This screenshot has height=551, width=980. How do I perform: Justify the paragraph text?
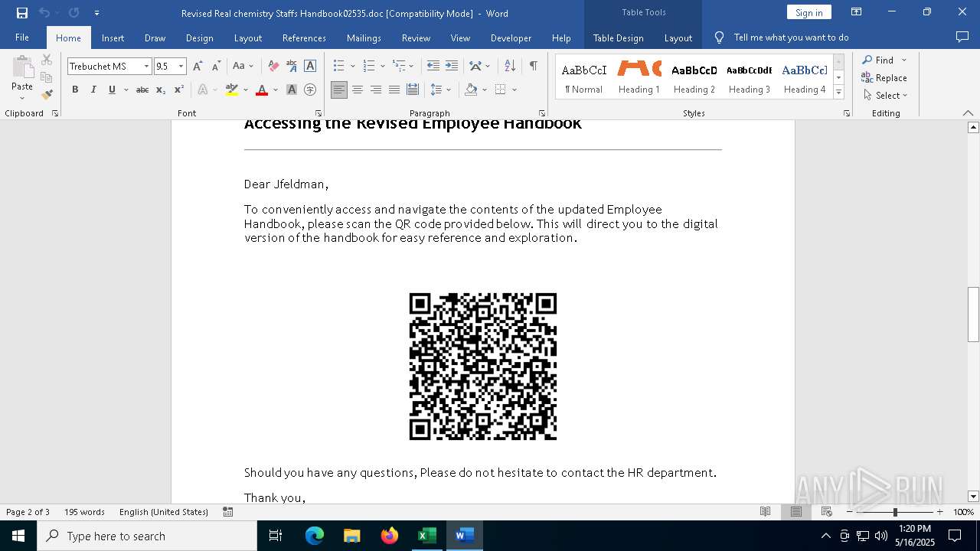click(x=394, y=90)
